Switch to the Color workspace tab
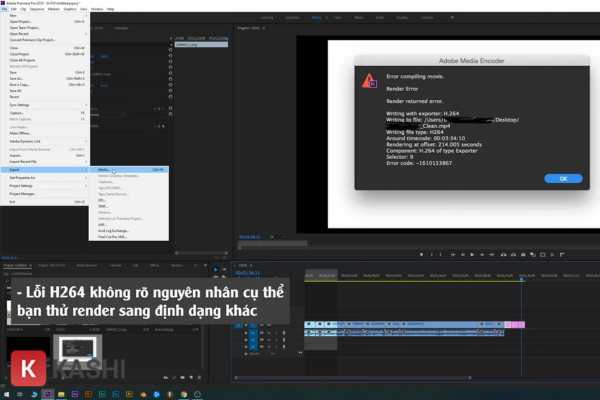This screenshot has width=600, height=400. click(338, 18)
